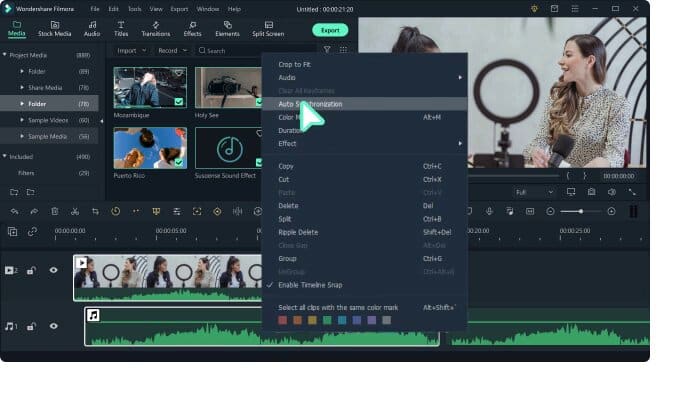Click the trash Delete icon in the toolbar
The image size is (690, 394).
tap(55, 212)
